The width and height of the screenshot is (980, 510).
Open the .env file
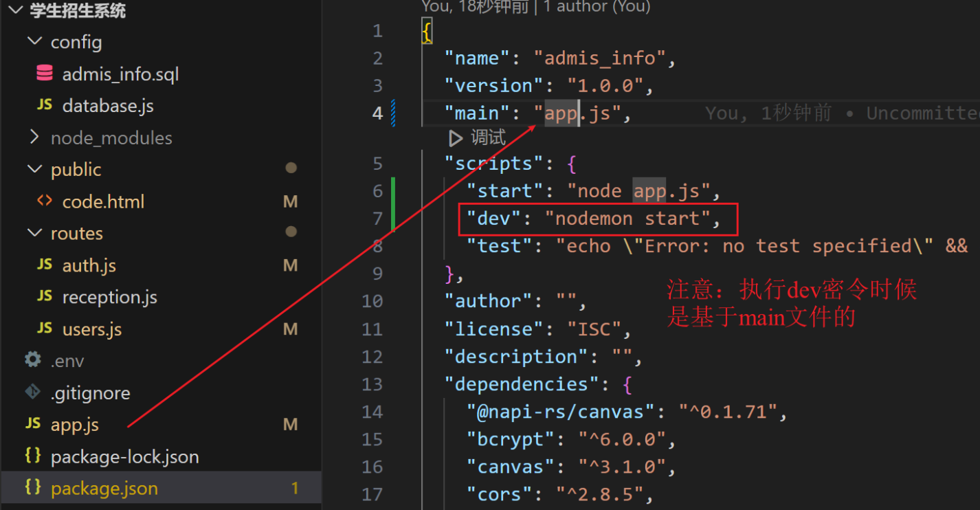(x=67, y=362)
